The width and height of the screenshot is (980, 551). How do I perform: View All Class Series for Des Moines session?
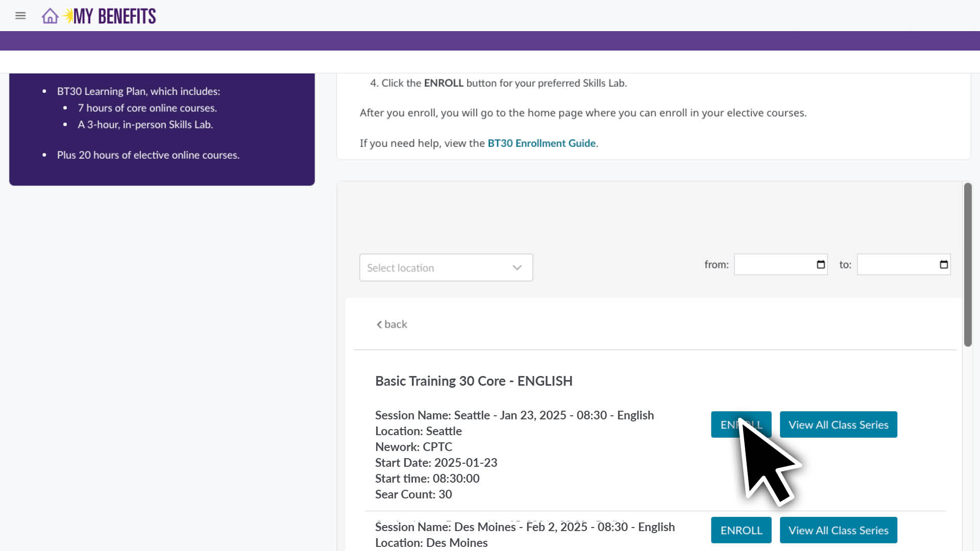click(x=838, y=530)
